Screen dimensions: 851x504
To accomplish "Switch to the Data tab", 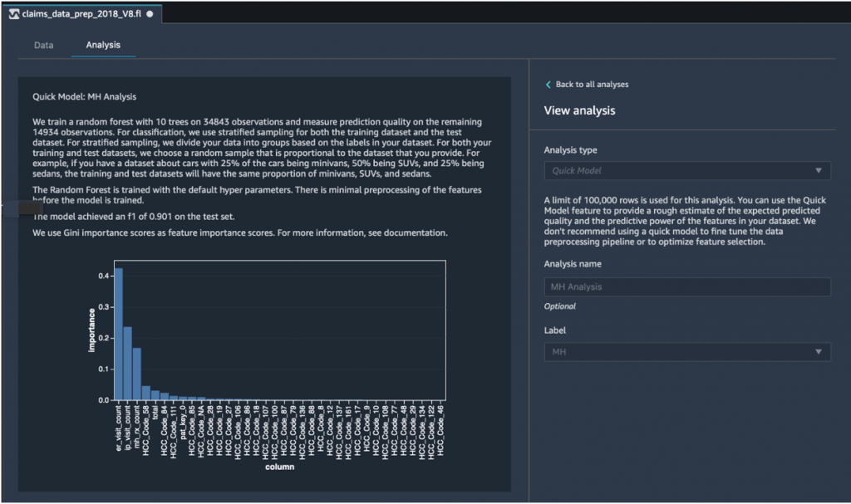I will (x=43, y=45).
